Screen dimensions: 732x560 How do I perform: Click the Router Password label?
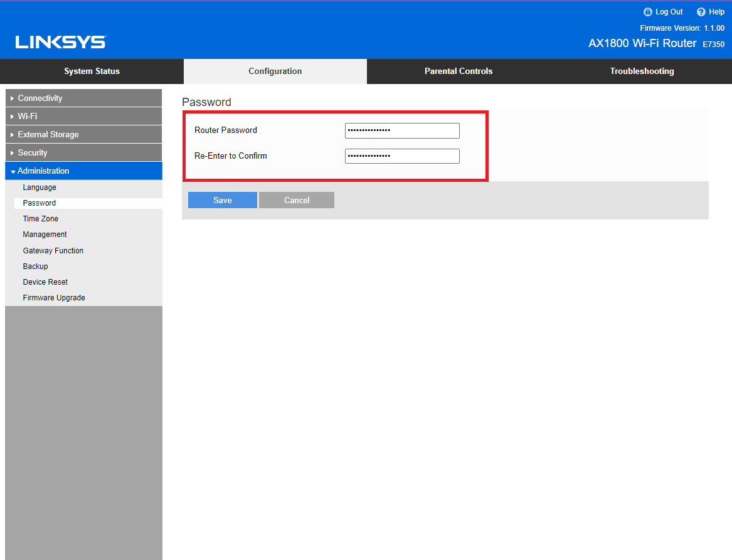point(225,130)
